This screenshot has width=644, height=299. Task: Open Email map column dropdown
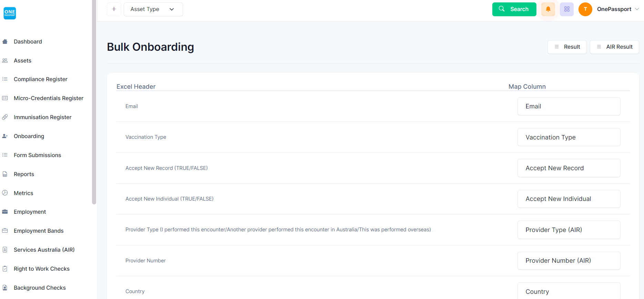pyautogui.click(x=569, y=106)
